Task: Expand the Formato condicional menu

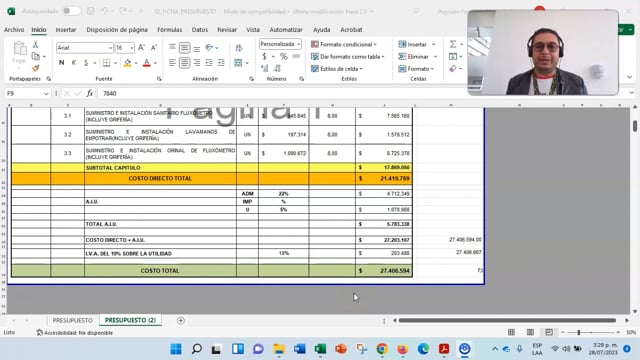Action: point(344,44)
